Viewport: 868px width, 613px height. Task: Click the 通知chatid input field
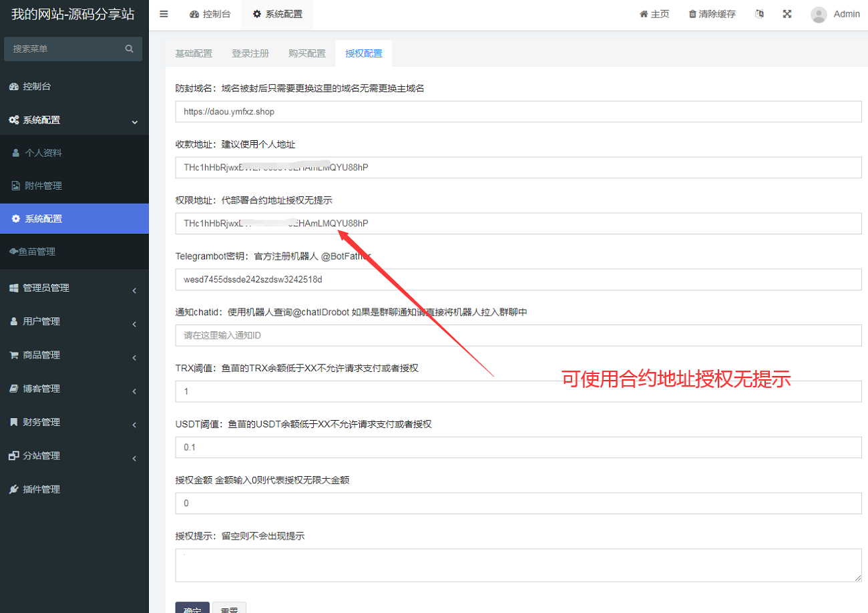518,335
